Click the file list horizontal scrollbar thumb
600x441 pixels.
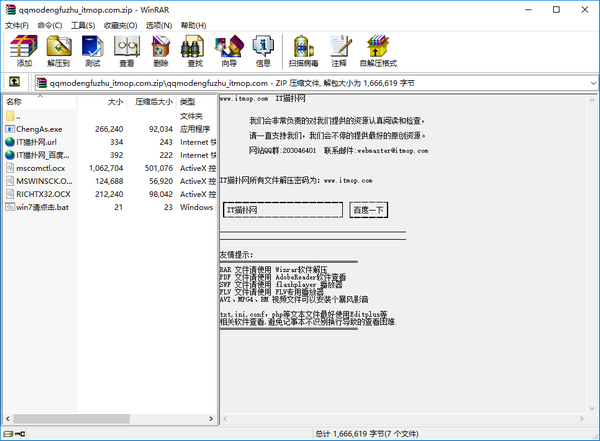[71, 419]
